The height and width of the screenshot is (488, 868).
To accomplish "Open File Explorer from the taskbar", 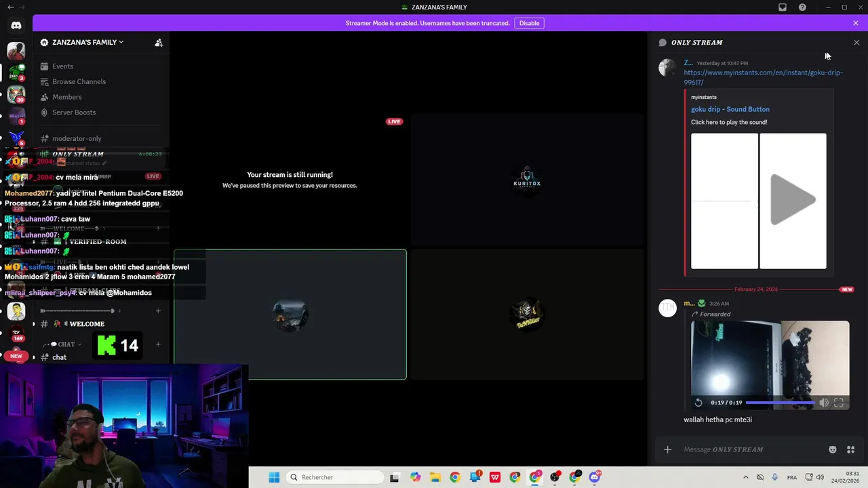I will point(435,477).
